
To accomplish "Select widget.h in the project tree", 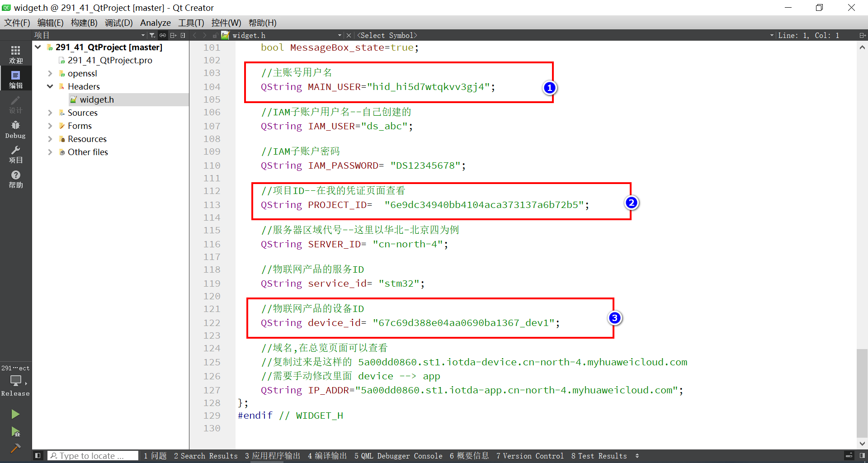I will tap(97, 99).
